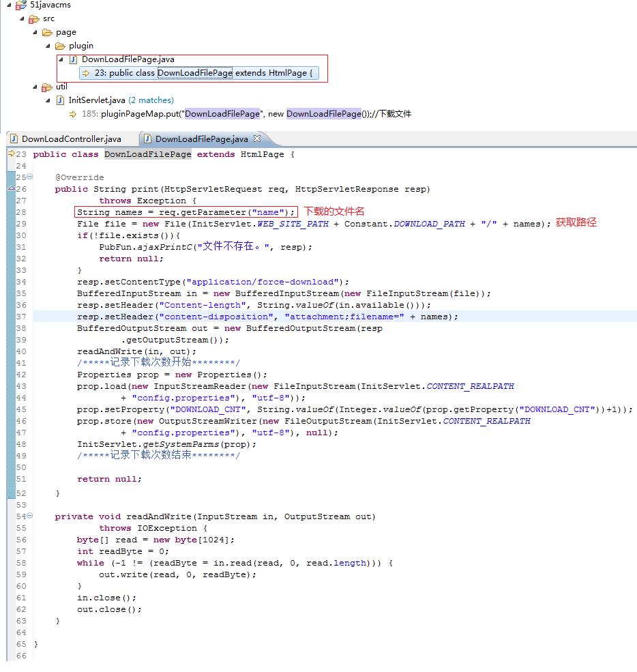The height and width of the screenshot is (672, 637).
Task: Switch to DownLoadController.java tab
Action: tap(66, 139)
